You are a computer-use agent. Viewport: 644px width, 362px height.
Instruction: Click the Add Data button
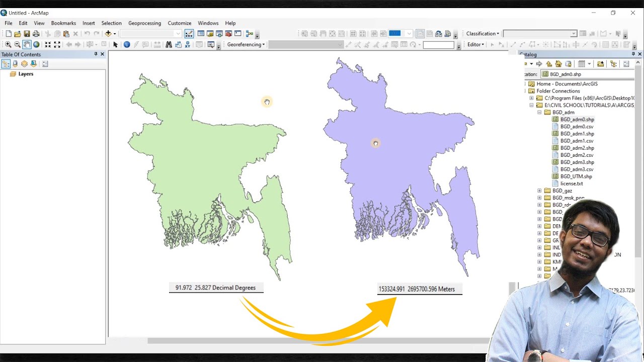108,34
